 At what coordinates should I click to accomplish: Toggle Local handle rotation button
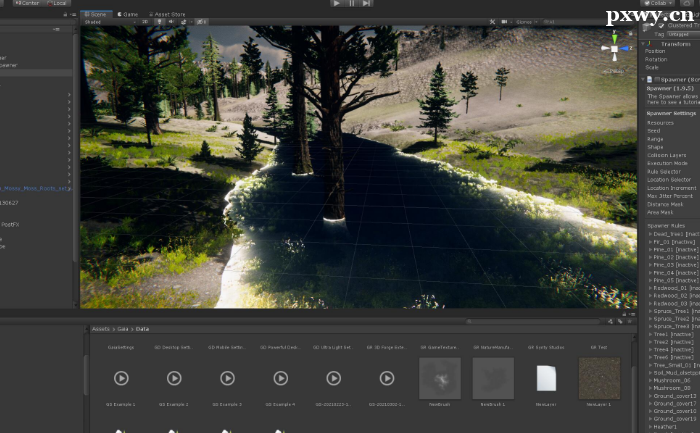[x=57, y=3]
